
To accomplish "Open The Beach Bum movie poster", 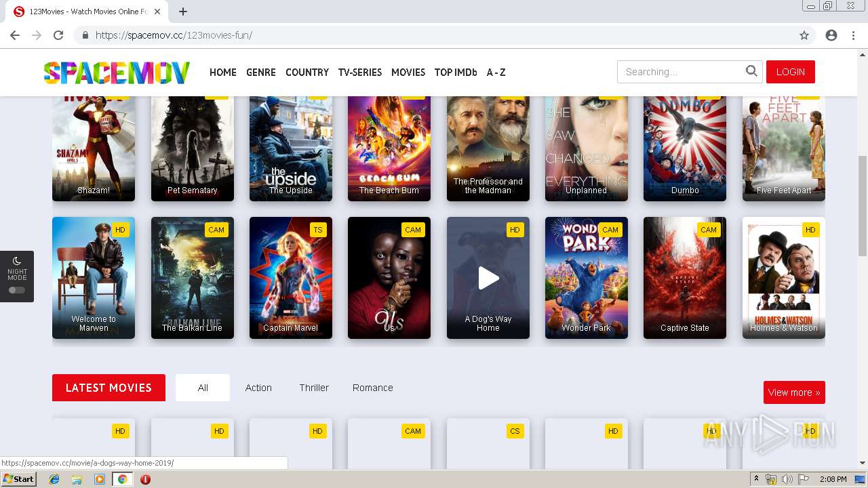I will [x=389, y=148].
